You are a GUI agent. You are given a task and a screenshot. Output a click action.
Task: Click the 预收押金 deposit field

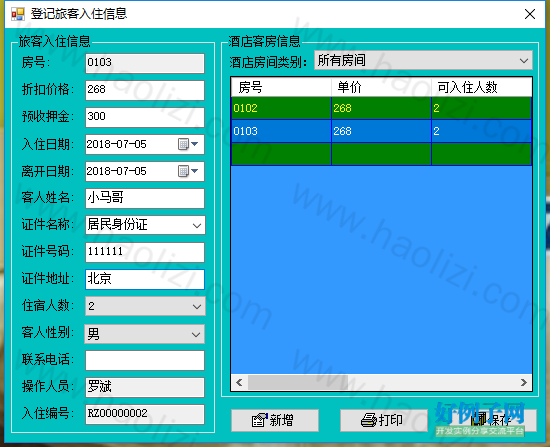point(145,117)
